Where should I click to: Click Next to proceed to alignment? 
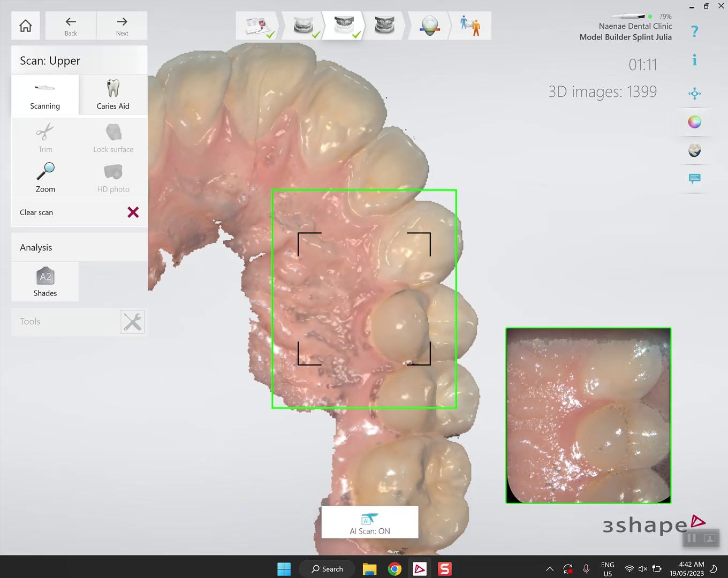(122, 25)
